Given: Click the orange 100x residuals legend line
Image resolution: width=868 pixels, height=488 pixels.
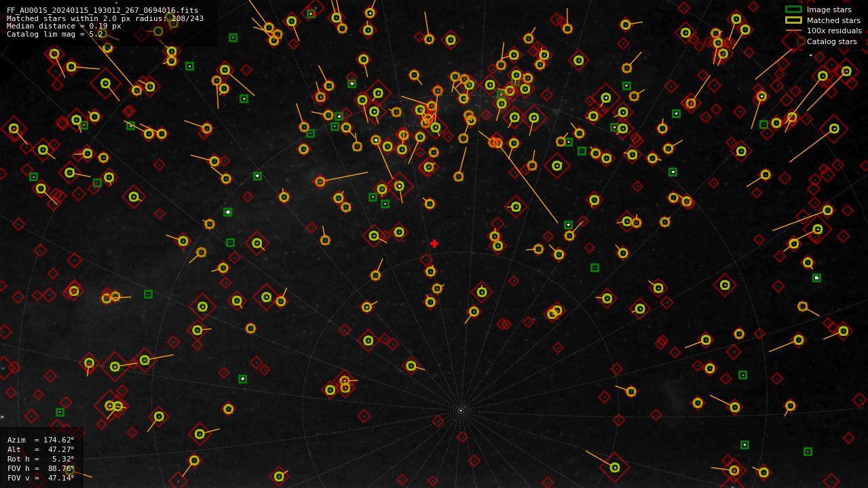Looking at the screenshot, I should point(793,31).
